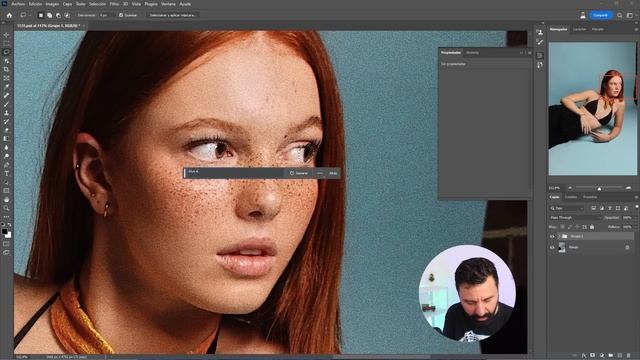Select the Type tool
The height and width of the screenshot is (360, 640).
point(6,173)
